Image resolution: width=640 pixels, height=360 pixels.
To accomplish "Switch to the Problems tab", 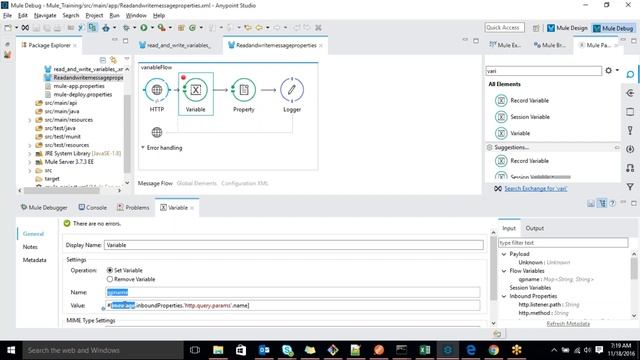I will pos(133,207).
